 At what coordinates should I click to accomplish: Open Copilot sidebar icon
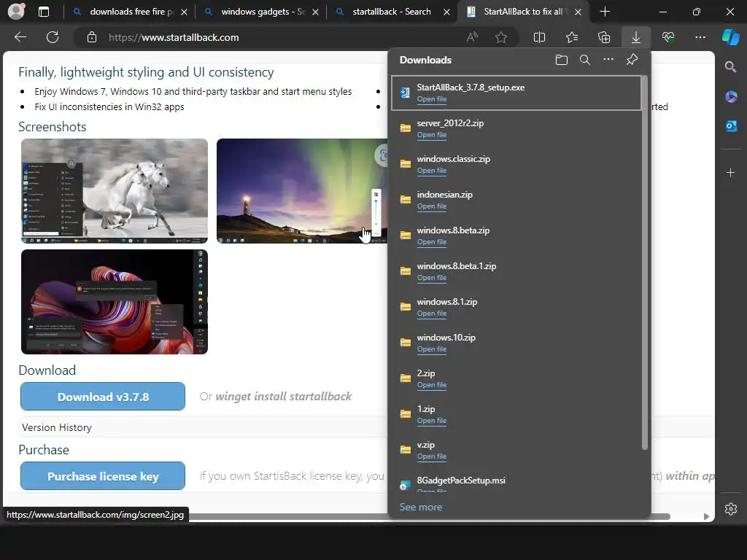731,37
